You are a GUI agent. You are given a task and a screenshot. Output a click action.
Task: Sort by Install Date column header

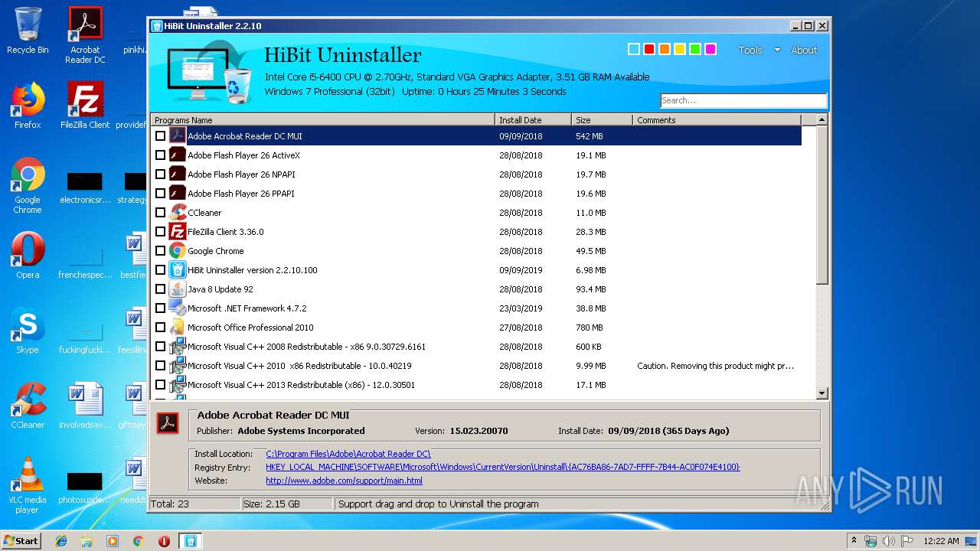point(533,119)
